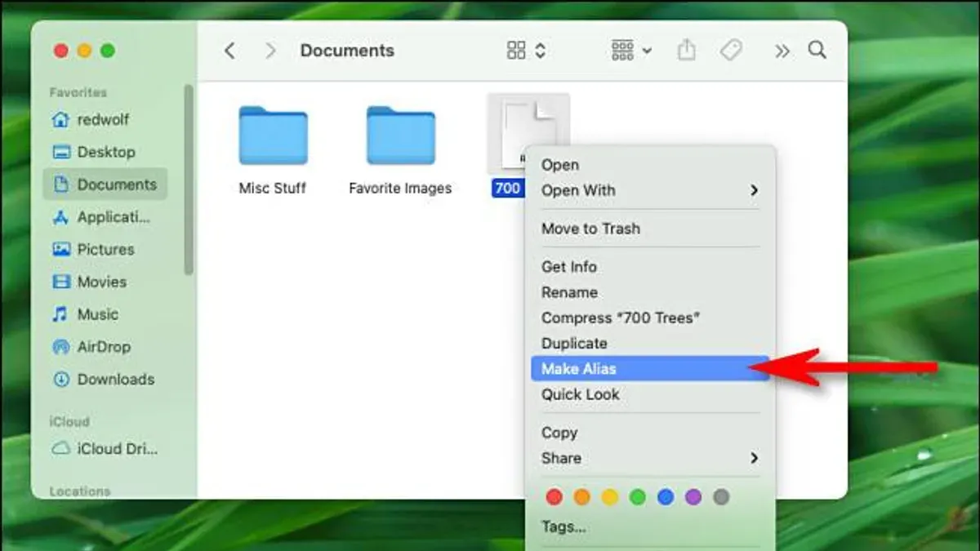
Task: Choose Move to Trash
Action: click(x=650, y=229)
